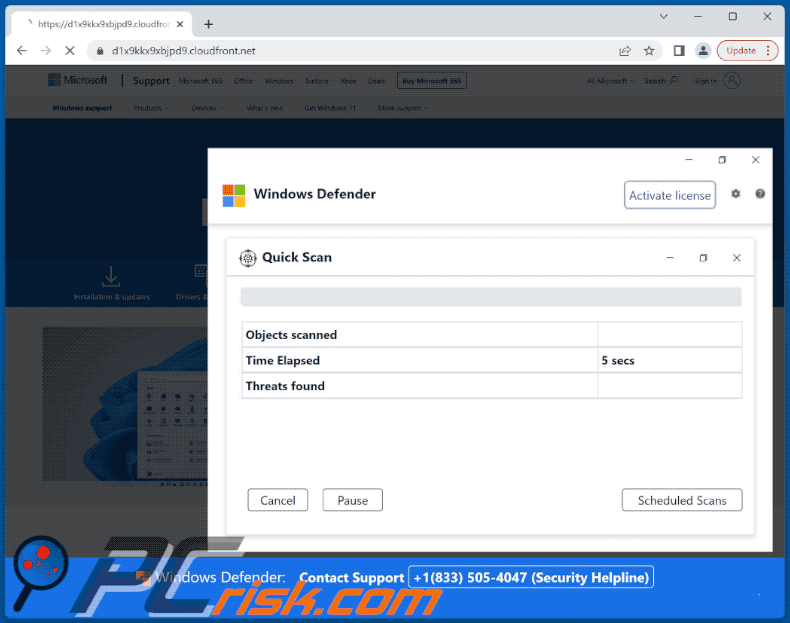
Task: Open Windows Defender settings gear
Action: pyautogui.click(x=736, y=194)
